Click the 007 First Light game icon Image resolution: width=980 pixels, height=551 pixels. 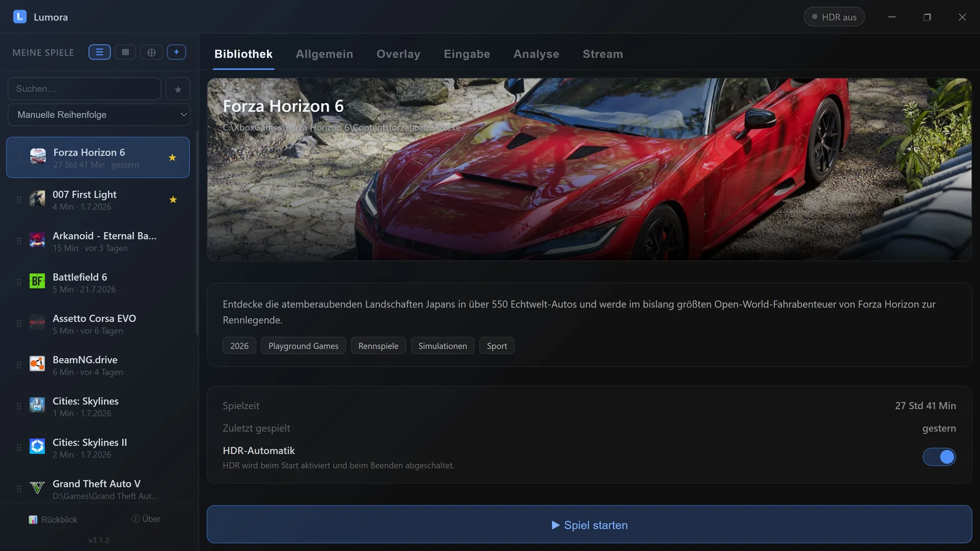click(37, 198)
